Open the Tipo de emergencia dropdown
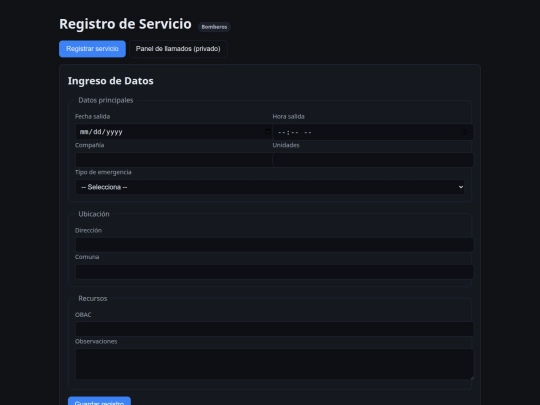This screenshot has width=540, height=405. 270,187
